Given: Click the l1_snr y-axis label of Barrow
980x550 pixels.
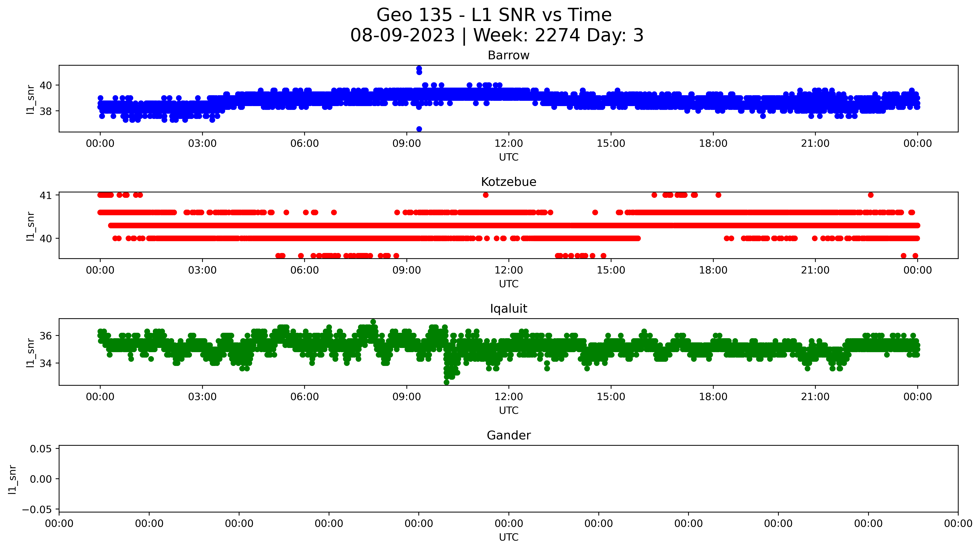Looking at the screenshot, I should (30, 99).
